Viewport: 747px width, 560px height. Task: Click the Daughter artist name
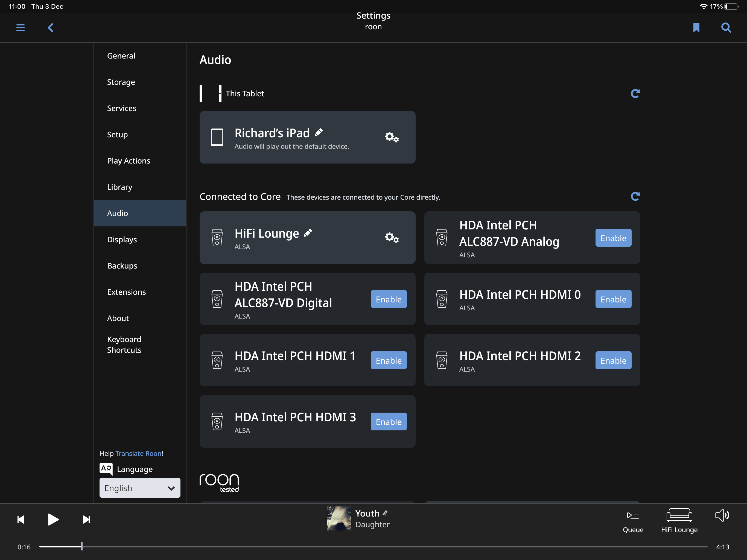pos(372,524)
